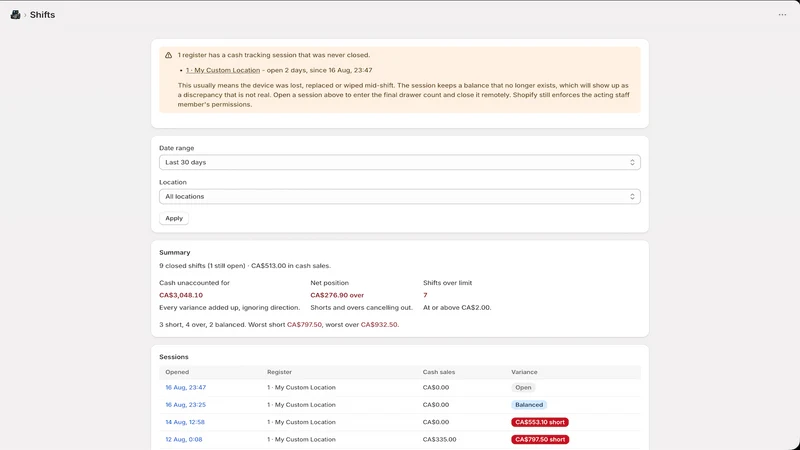Open the 12 Aug, 0:08 session
This screenshot has height=450, width=800.
pyautogui.click(x=184, y=439)
